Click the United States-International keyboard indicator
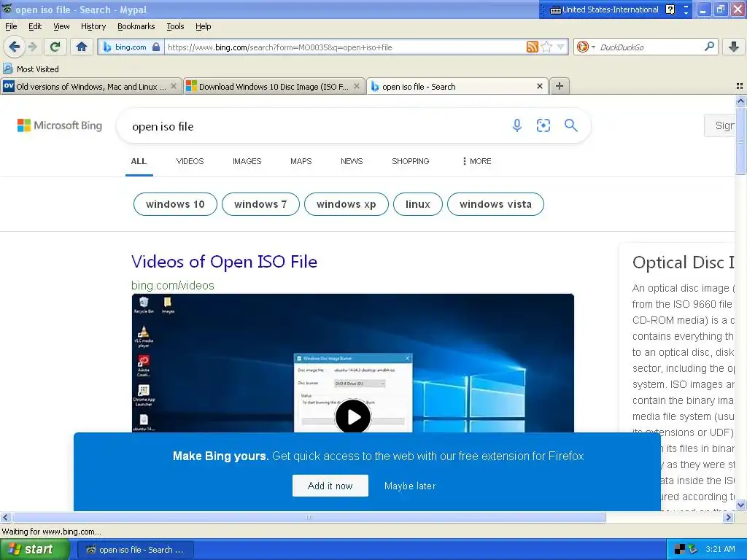747x560 pixels. coord(604,9)
